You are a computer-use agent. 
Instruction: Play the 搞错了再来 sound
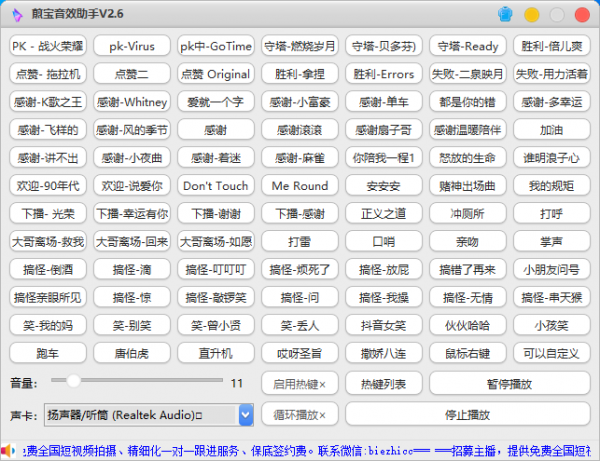tap(468, 269)
